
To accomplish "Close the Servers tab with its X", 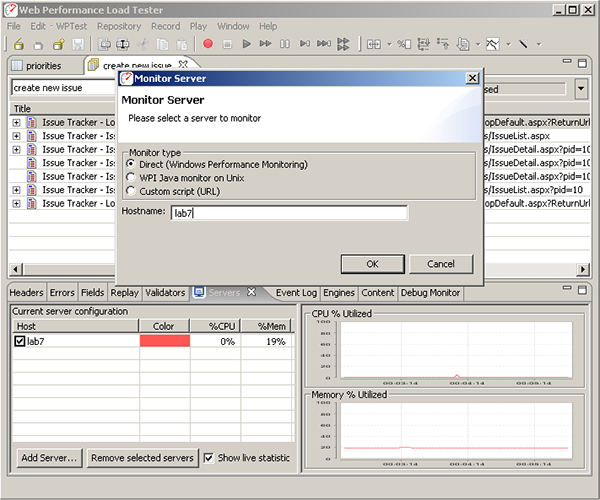I will click(251, 292).
